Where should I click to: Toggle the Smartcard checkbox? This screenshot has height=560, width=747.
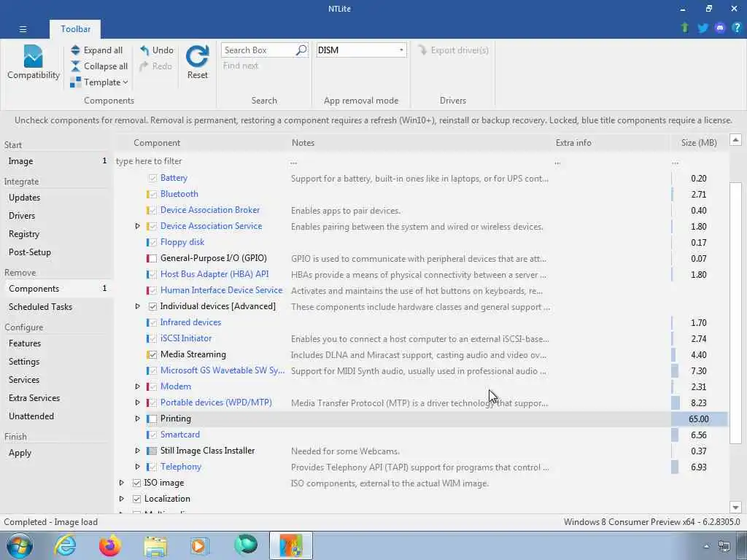pyautogui.click(x=152, y=435)
